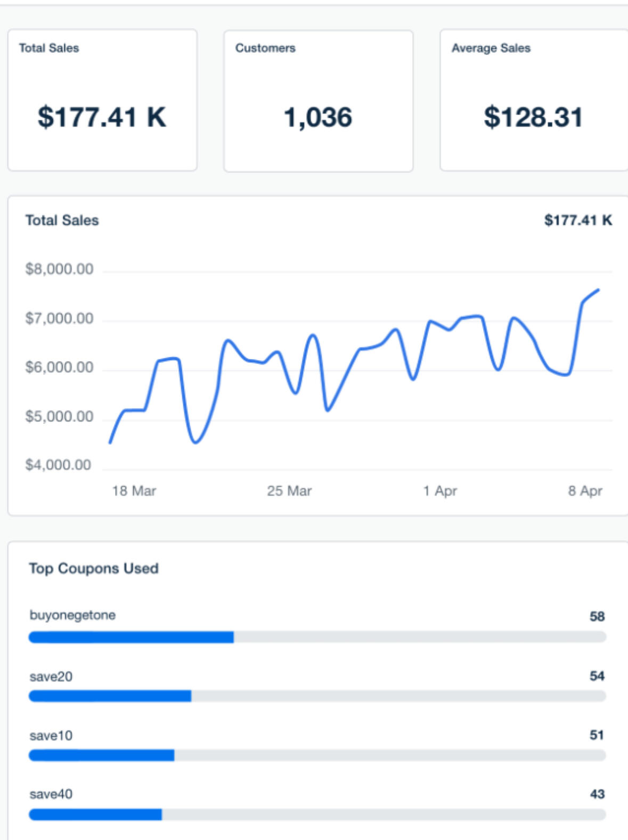Click the $4,000.00 y-axis label
The height and width of the screenshot is (840, 628).
point(58,465)
